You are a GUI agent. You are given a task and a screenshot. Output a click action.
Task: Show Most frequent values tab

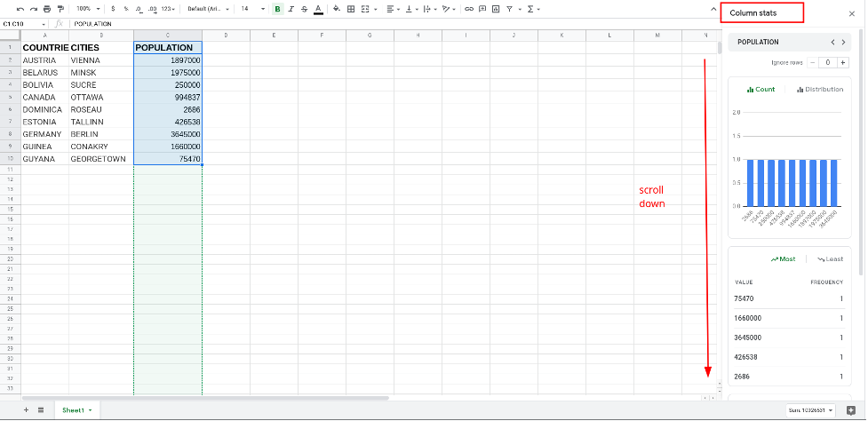pos(783,259)
